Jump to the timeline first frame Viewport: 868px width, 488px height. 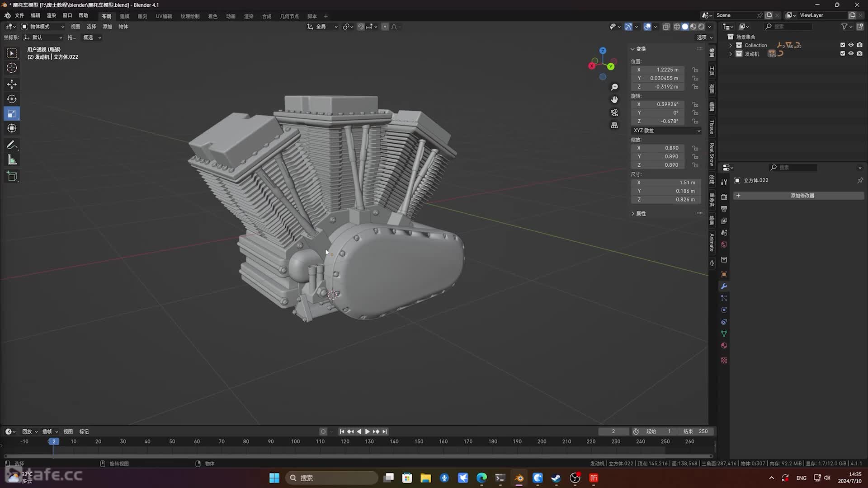[x=342, y=432]
